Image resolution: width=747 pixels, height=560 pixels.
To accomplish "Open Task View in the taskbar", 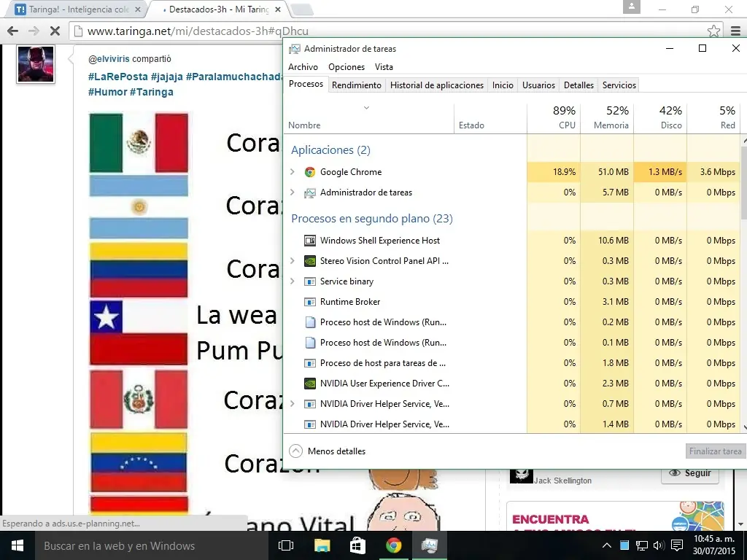I will (286, 545).
